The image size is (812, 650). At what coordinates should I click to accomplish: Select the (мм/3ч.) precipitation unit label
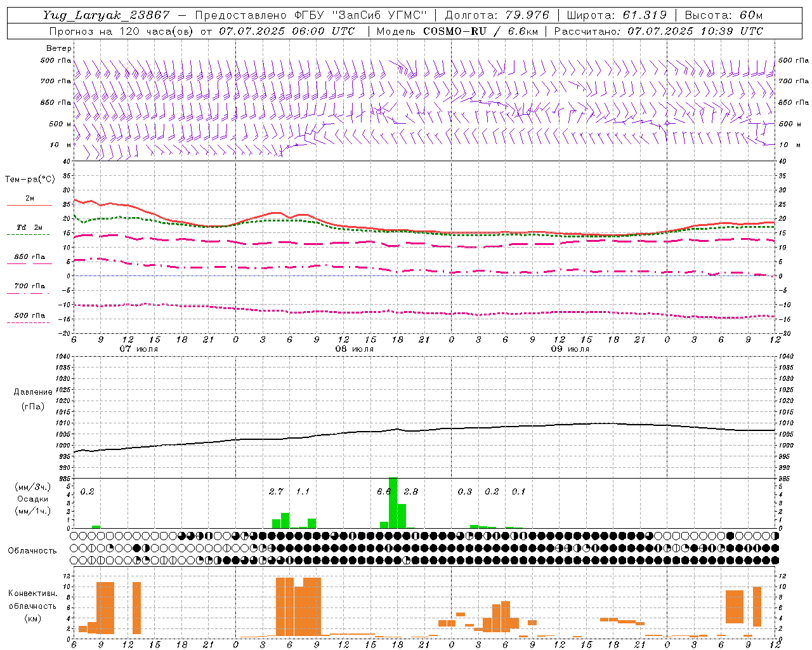point(33,487)
